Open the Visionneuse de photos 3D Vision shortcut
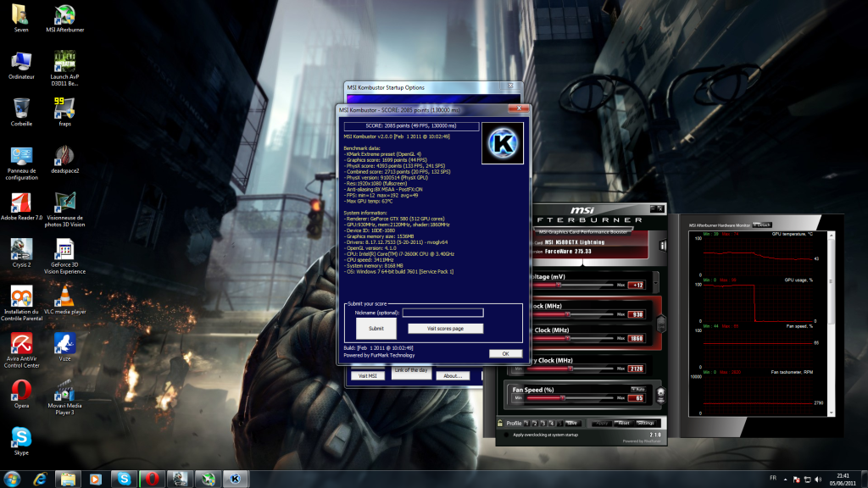 (64, 210)
